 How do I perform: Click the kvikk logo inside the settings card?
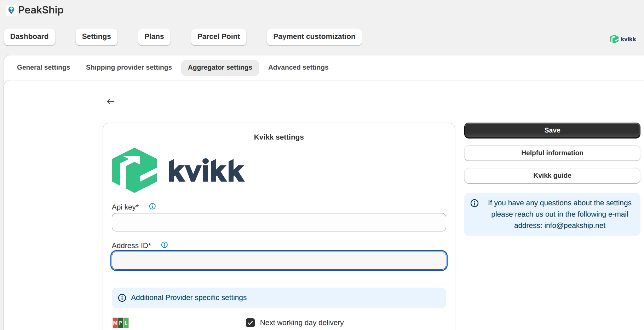[x=178, y=170]
